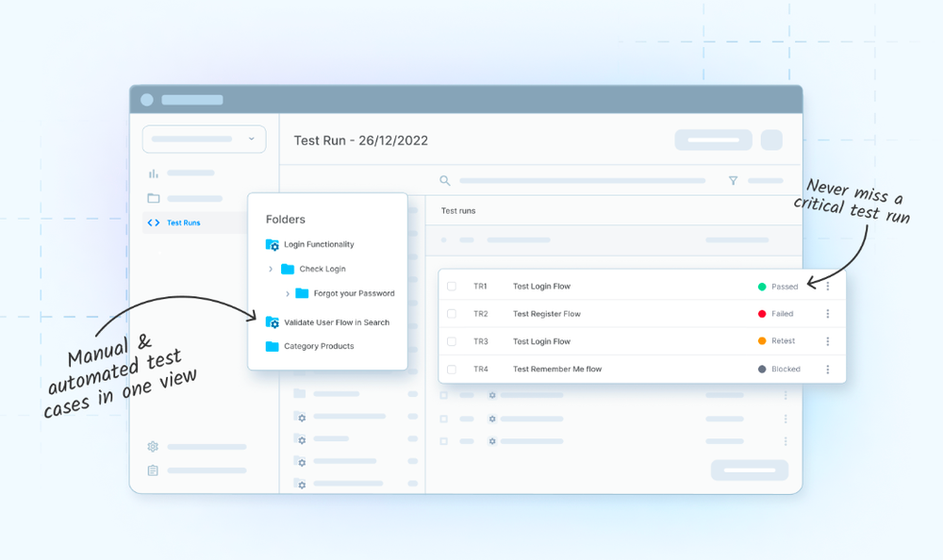
Task: Click the search icon above the Test runs list
Action: [443, 180]
